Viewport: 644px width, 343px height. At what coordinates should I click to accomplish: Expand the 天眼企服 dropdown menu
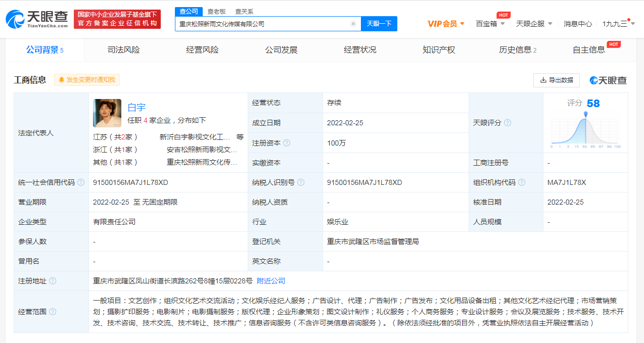point(534,24)
